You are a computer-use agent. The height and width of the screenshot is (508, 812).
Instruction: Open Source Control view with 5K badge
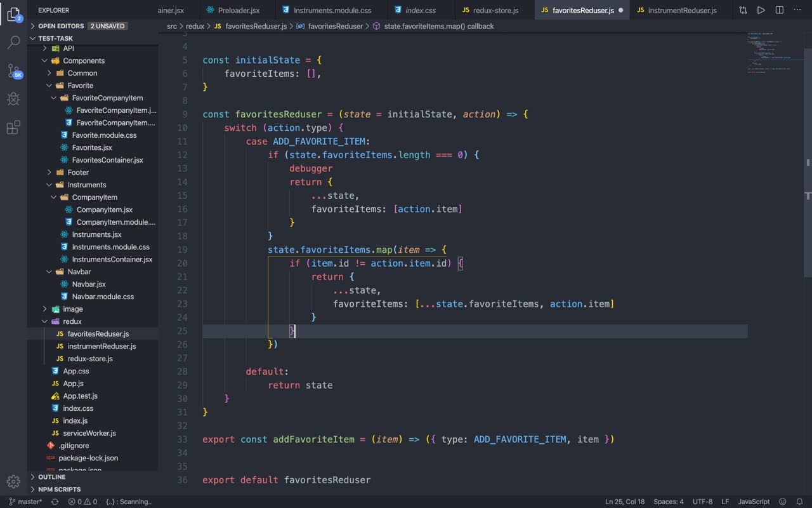click(x=13, y=70)
